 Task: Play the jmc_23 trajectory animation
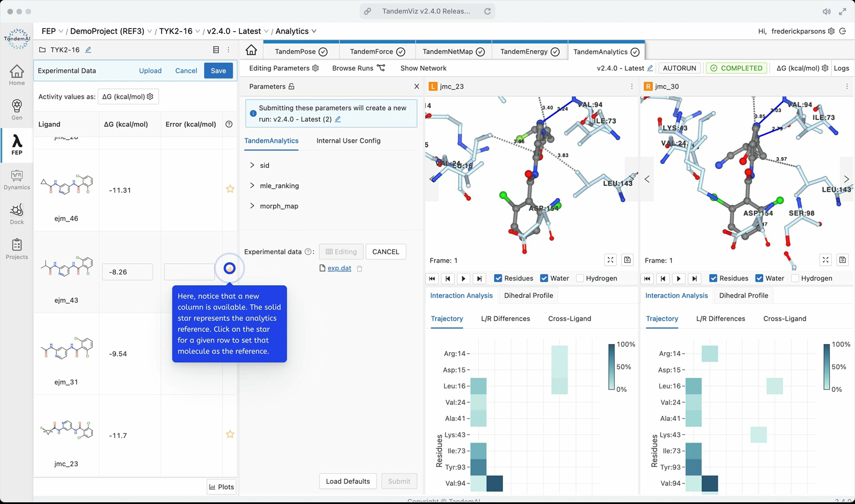tap(463, 279)
